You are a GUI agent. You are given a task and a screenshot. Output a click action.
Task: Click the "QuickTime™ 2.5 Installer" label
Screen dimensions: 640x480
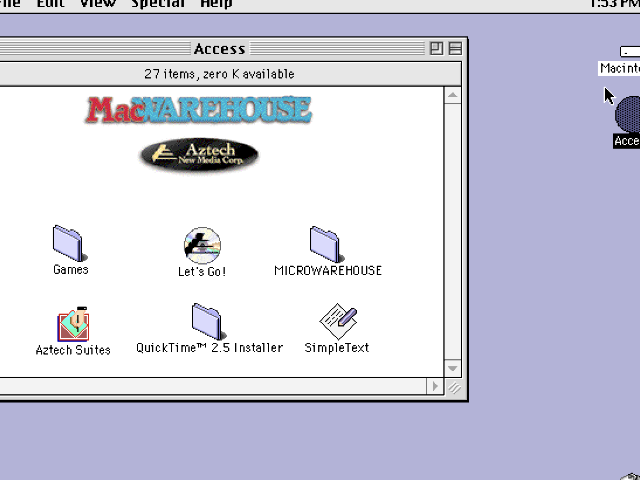pos(209,348)
